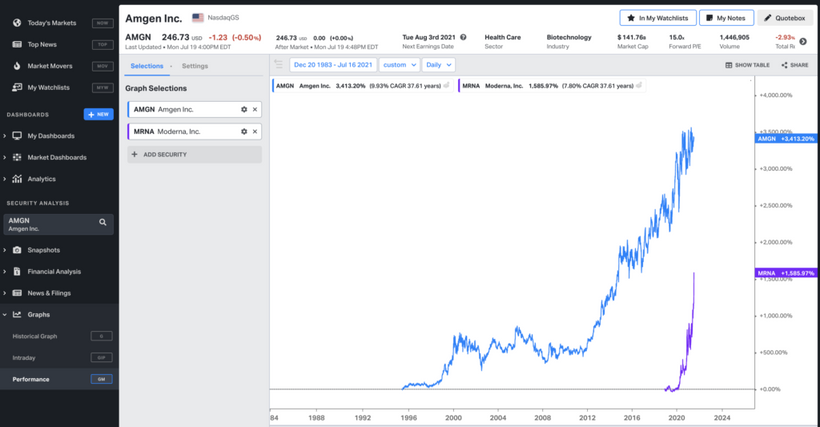Open MRNA Moderna settings gear

pos(244,132)
